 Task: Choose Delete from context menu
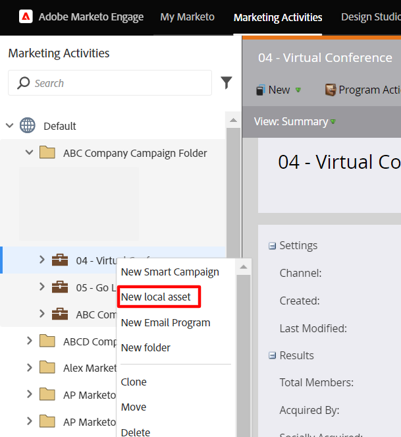pyautogui.click(x=135, y=432)
